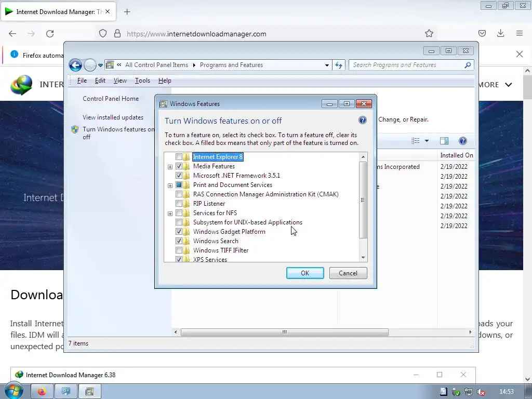
Task: Open a new Firefox tab with plus
Action: [x=127, y=12]
